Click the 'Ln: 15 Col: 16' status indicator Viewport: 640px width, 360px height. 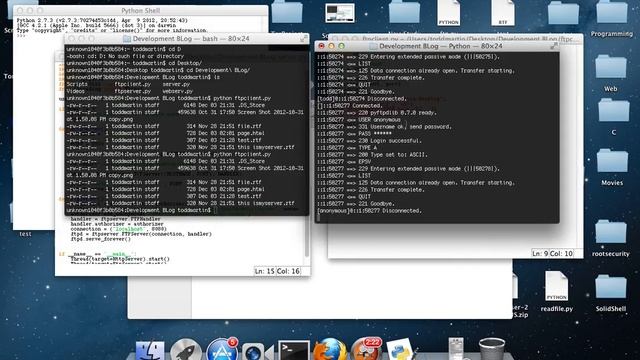pos(277,271)
